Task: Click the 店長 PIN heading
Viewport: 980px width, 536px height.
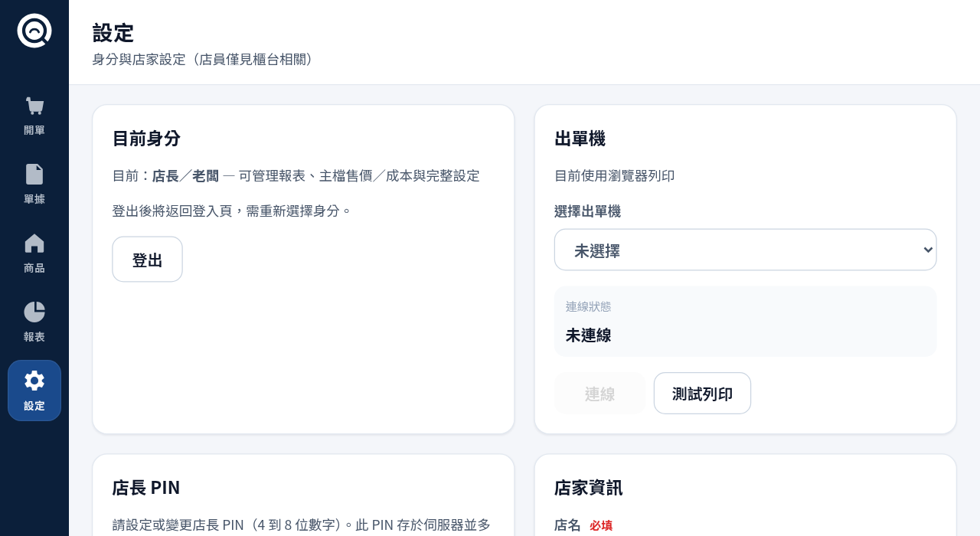Action: [x=146, y=488]
